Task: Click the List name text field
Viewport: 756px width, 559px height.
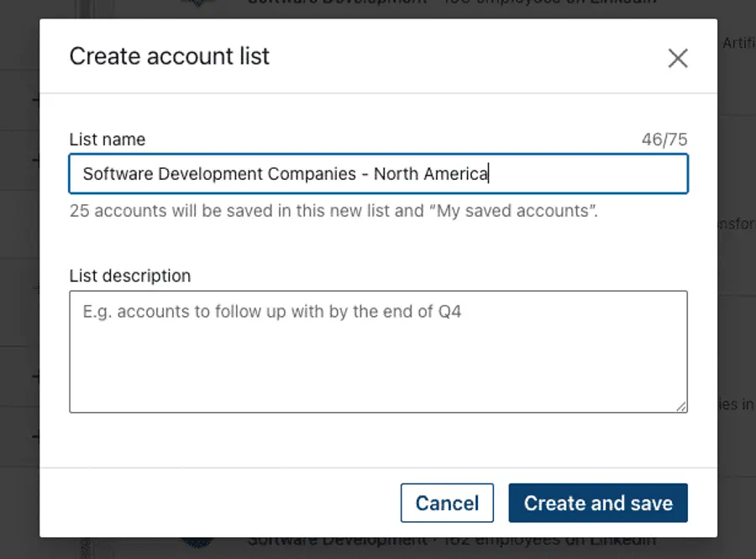Action: click(x=378, y=174)
